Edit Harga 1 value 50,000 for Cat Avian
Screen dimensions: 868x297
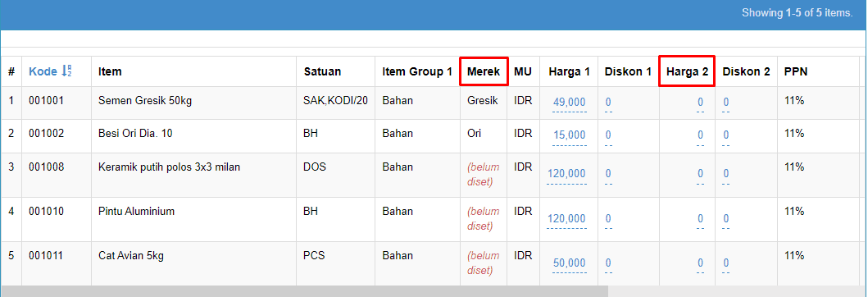pyautogui.click(x=569, y=263)
